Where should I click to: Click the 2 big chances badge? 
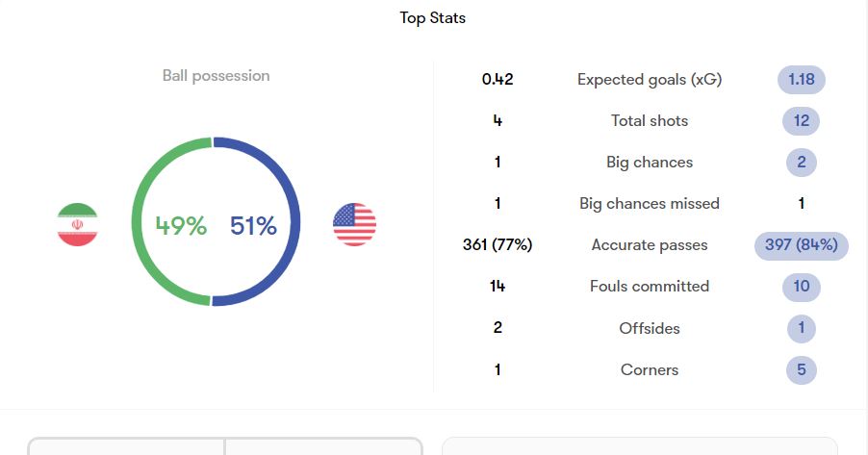pyautogui.click(x=801, y=163)
